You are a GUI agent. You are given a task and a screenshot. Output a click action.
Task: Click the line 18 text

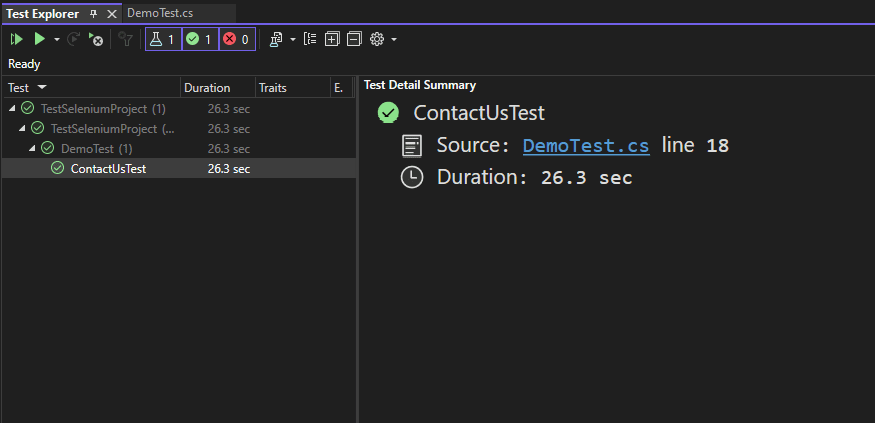click(695, 146)
